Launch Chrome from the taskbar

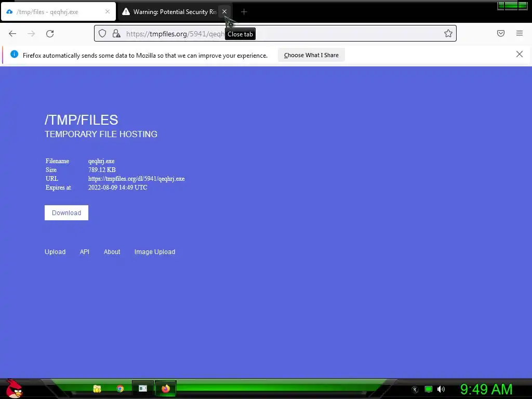coord(120,389)
